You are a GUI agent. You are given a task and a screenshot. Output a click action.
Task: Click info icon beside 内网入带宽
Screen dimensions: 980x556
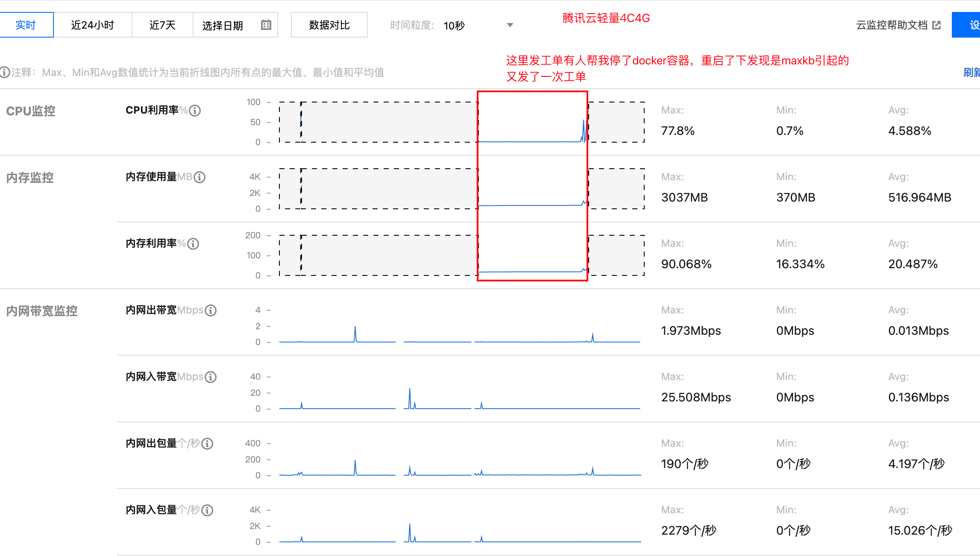tap(211, 377)
